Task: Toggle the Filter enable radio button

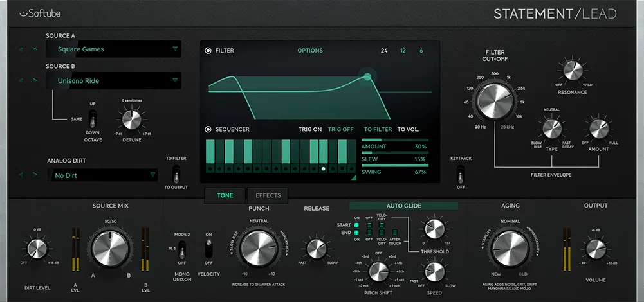Action: 208,51
